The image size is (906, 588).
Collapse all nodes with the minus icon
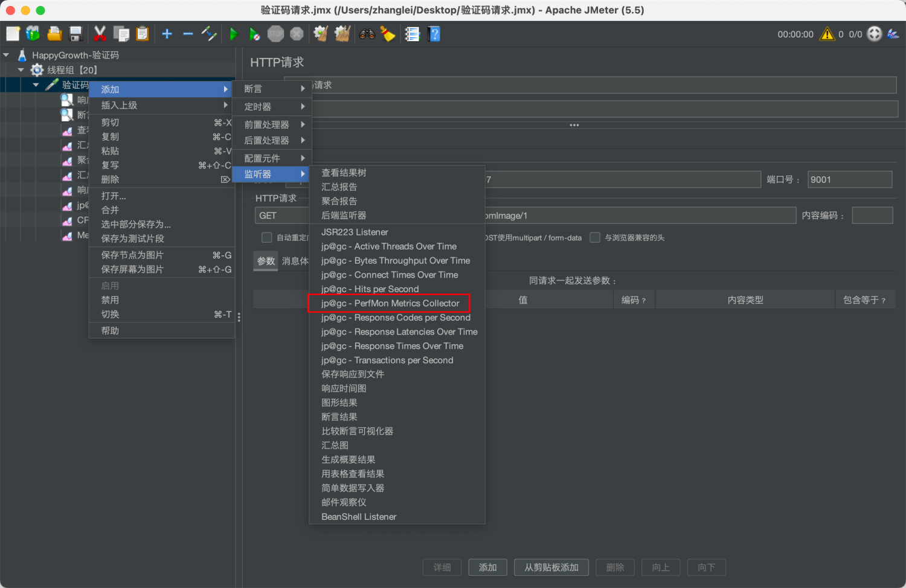point(188,34)
